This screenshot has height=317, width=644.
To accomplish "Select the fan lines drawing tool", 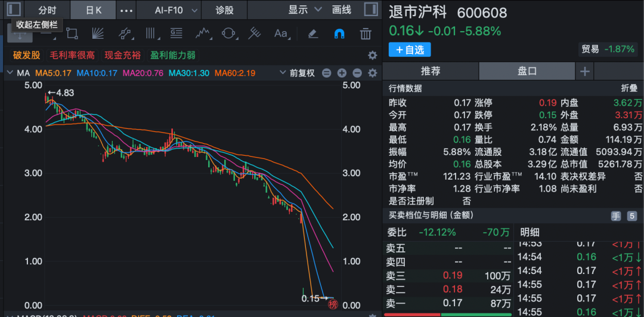I will pos(97,33).
